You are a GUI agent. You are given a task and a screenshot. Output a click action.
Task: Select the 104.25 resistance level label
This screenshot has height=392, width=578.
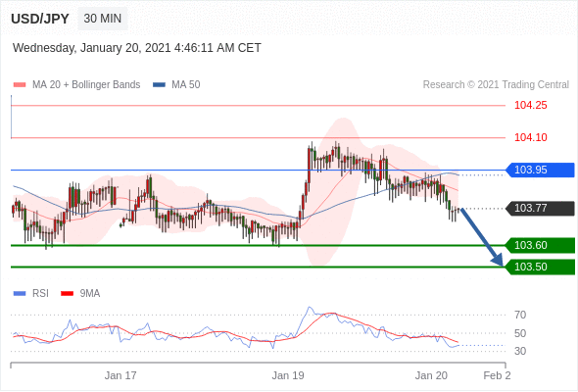[x=530, y=106]
